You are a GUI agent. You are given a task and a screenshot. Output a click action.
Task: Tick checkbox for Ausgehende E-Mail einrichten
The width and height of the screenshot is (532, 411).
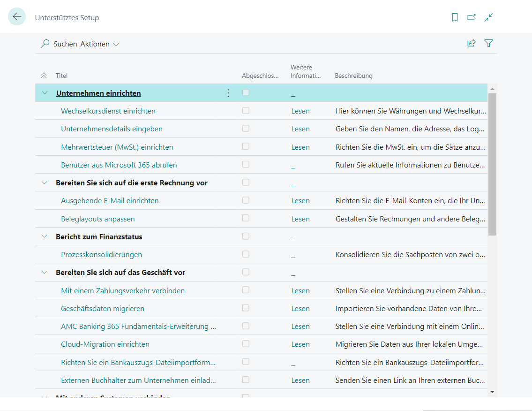coord(246,200)
